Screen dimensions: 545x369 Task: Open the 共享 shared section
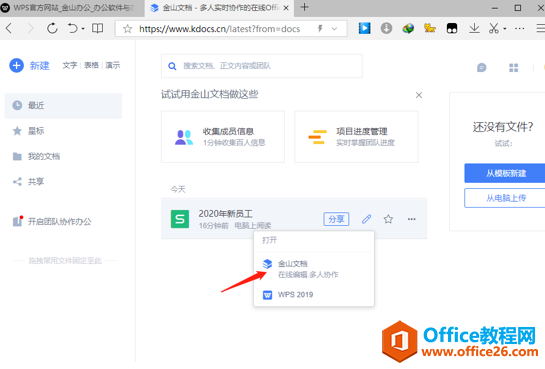pos(29,182)
